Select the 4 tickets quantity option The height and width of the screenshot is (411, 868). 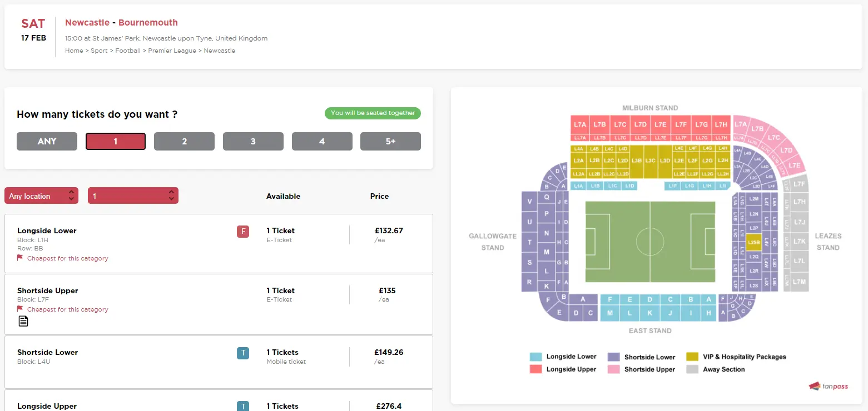point(322,141)
